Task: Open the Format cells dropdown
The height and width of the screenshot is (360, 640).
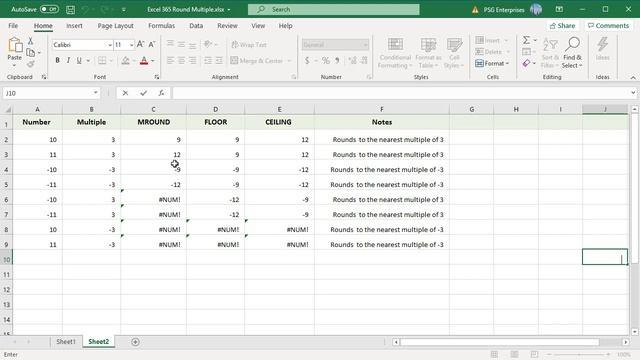Action: point(492,63)
